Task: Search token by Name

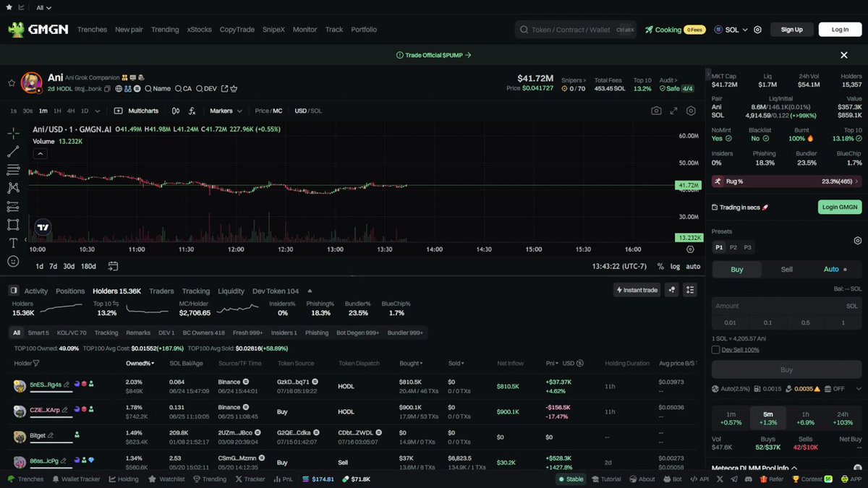Action: (157, 88)
